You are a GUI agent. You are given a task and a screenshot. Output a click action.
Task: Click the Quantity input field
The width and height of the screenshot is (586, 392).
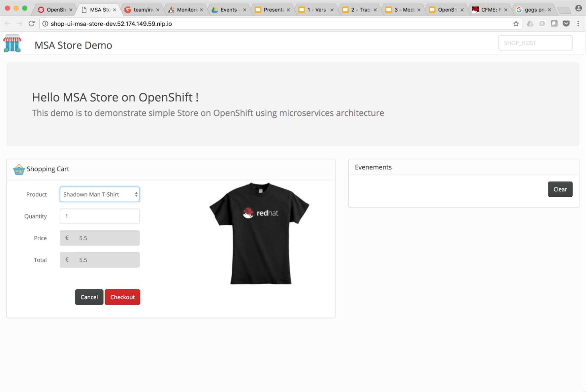point(100,216)
